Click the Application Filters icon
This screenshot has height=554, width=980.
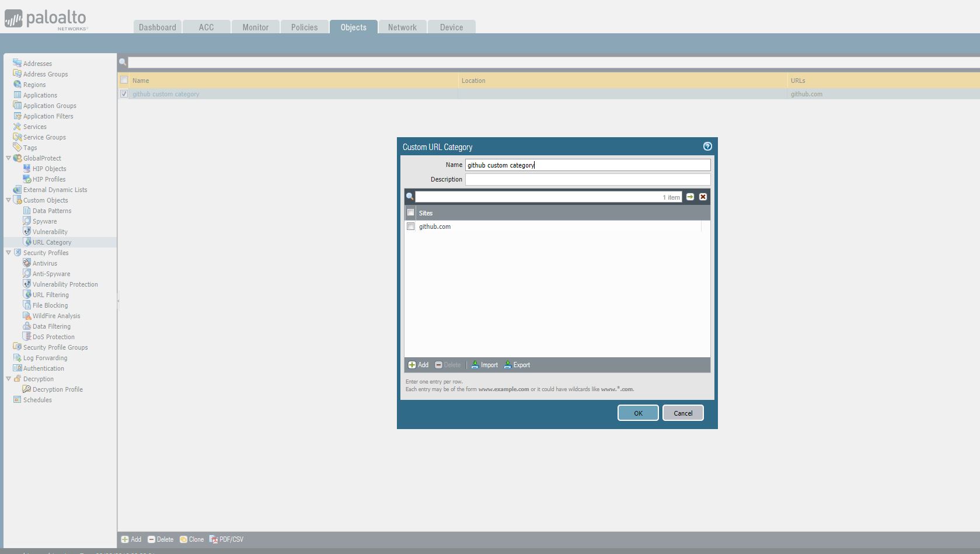17,116
